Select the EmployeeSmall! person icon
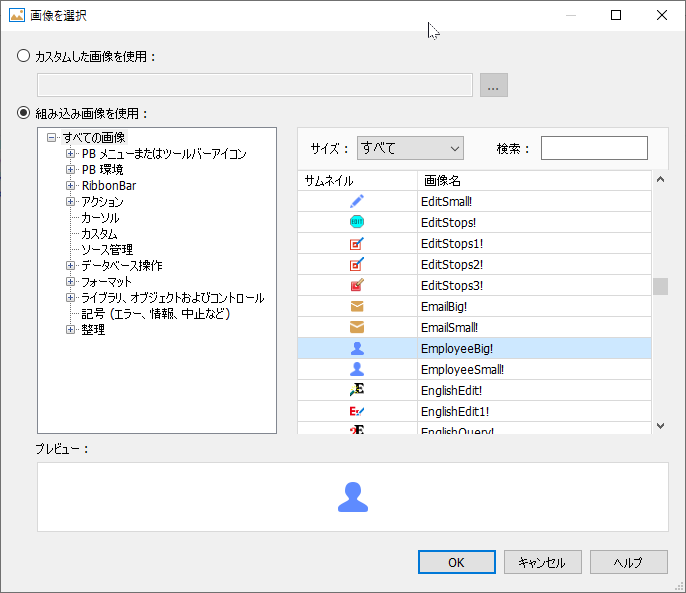 point(357,369)
